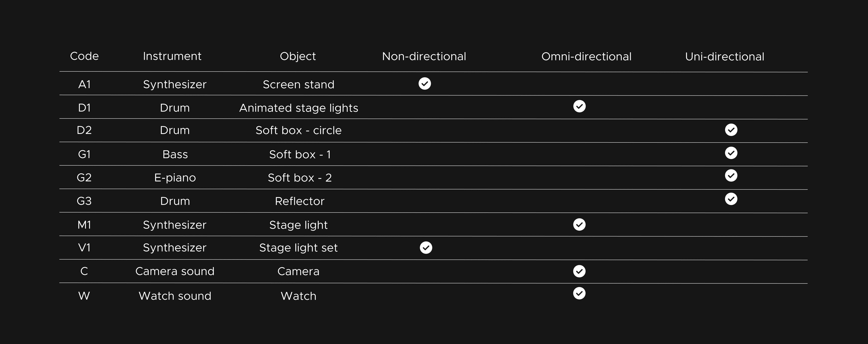
Task: Click the Code column header
Action: pyautogui.click(x=84, y=56)
